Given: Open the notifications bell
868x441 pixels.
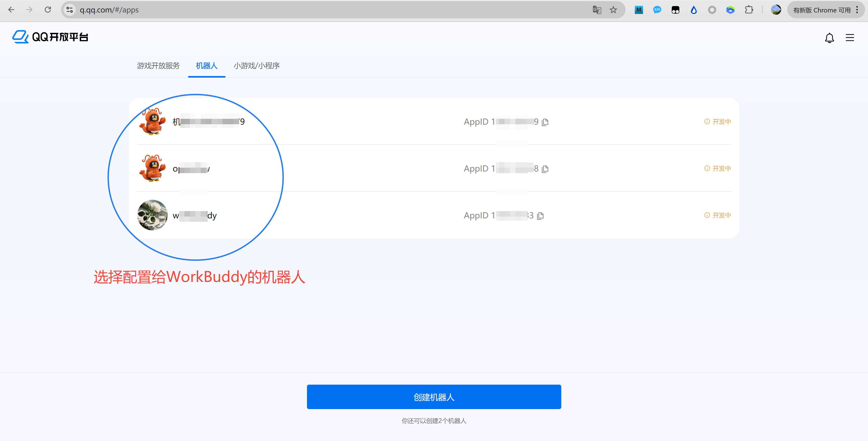Looking at the screenshot, I should 829,38.
